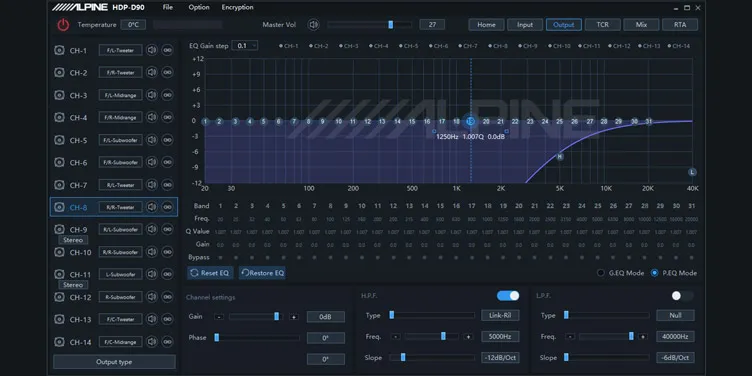Toggle CH-8 curve display in EQ legend
The image size is (752, 376).
point(497,46)
